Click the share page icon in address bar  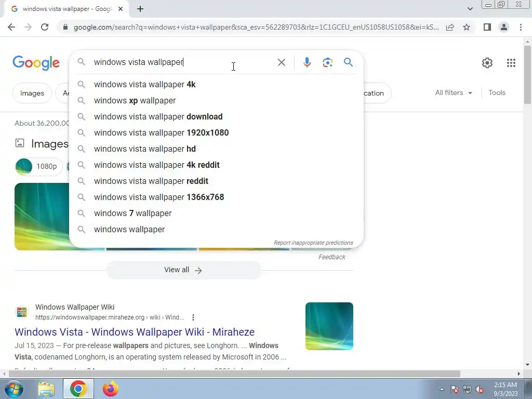pyautogui.click(x=450, y=27)
